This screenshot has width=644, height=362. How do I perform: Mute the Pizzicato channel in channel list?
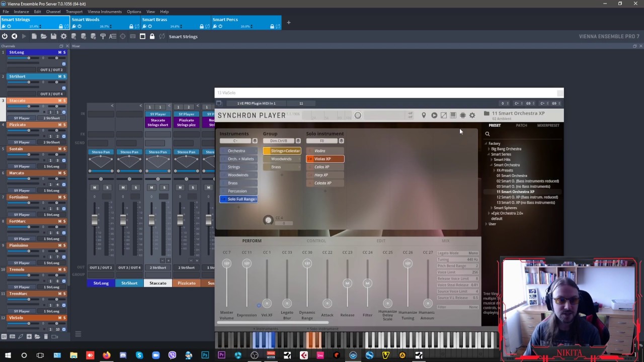pos(59,125)
